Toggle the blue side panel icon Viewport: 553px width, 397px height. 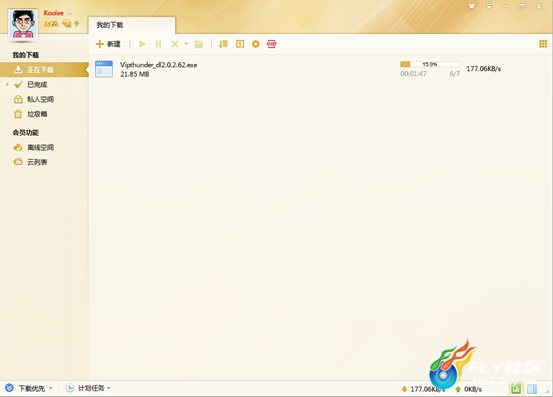[x=532, y=389]
